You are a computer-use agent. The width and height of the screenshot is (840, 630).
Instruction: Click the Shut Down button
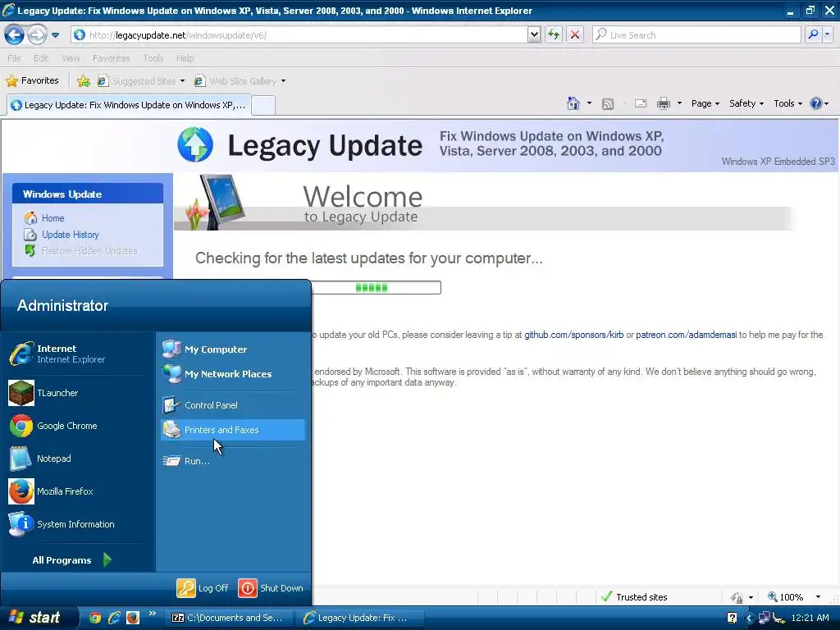point(271,588)
